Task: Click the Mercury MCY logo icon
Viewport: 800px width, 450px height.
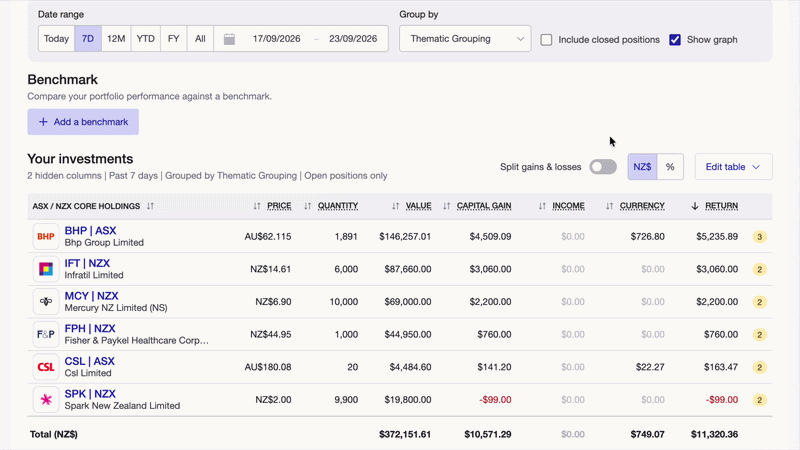Action: pyautogui.click(x=46, y=302)
